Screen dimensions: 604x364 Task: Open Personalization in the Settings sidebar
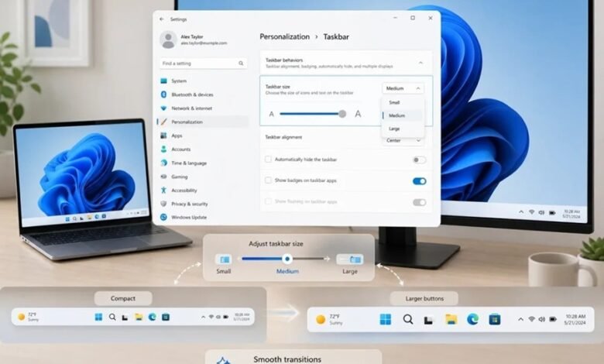[203, 122]
